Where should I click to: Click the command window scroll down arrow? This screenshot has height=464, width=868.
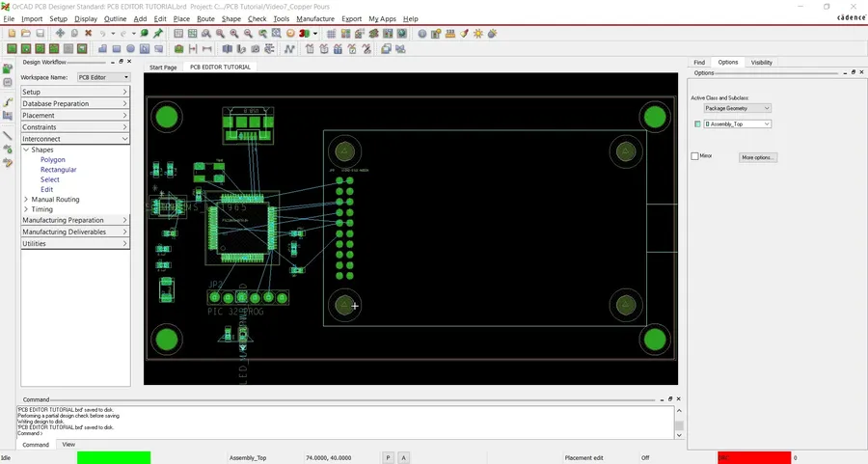click(679, 435)
